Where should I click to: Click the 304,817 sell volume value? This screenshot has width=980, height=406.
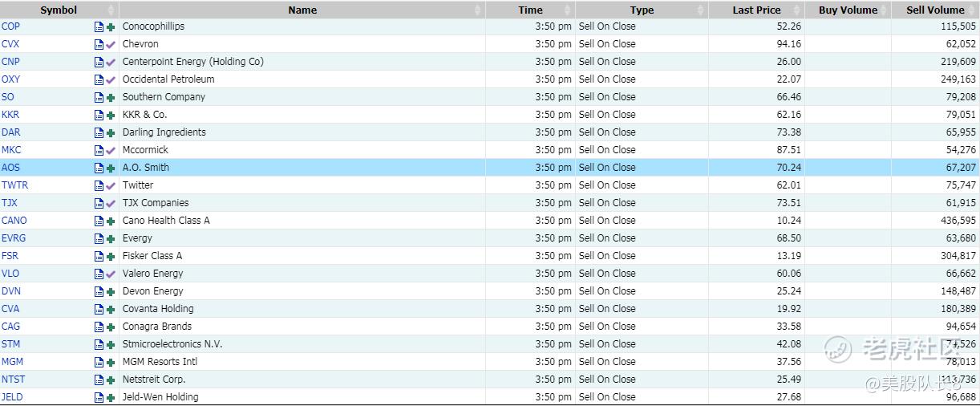pos(958,256)
